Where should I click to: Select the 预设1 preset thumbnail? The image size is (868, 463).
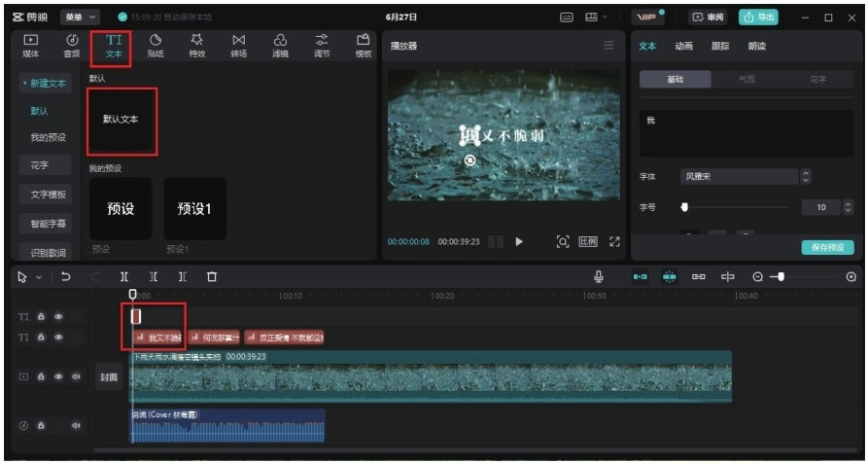[194, 209]
